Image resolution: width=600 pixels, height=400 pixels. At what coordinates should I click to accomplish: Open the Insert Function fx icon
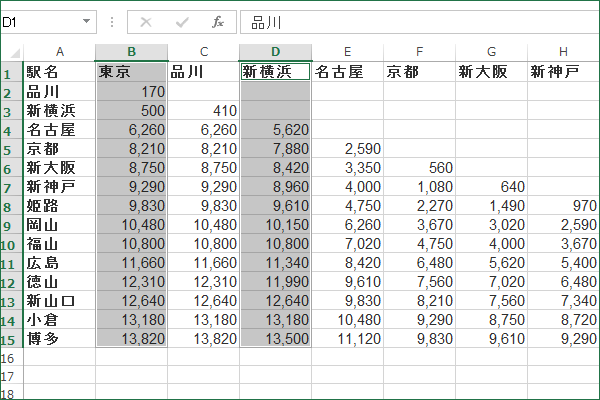[218, 22]
